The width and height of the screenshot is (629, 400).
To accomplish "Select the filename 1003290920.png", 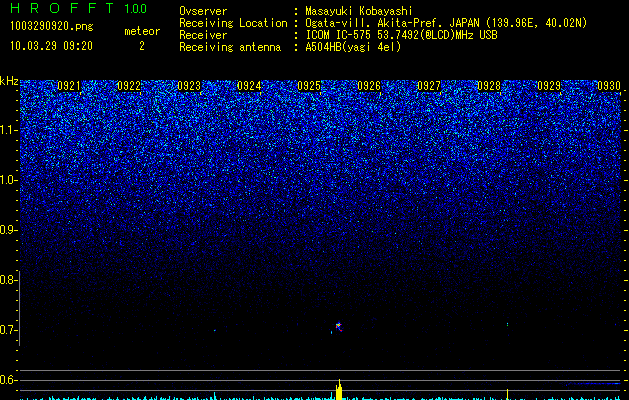I will click(x=52, y=27).
